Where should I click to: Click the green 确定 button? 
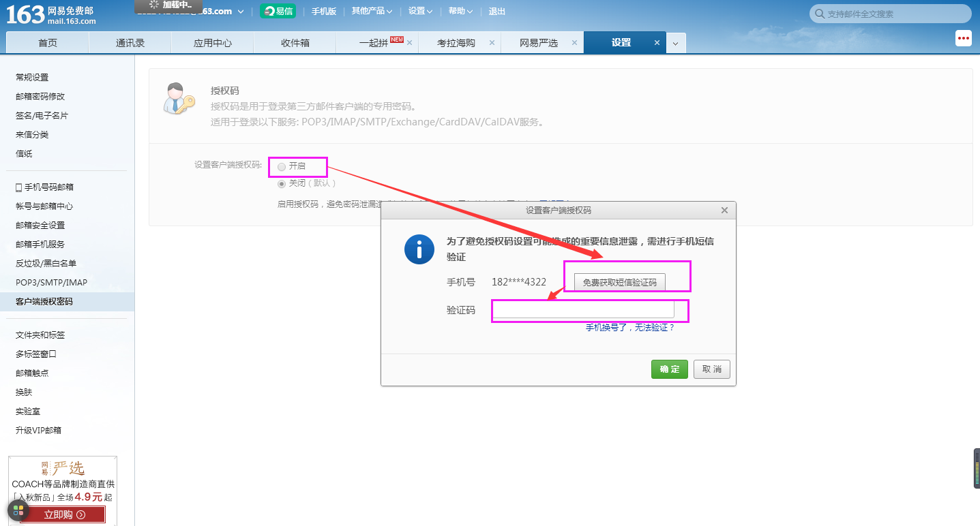(669, 369)
